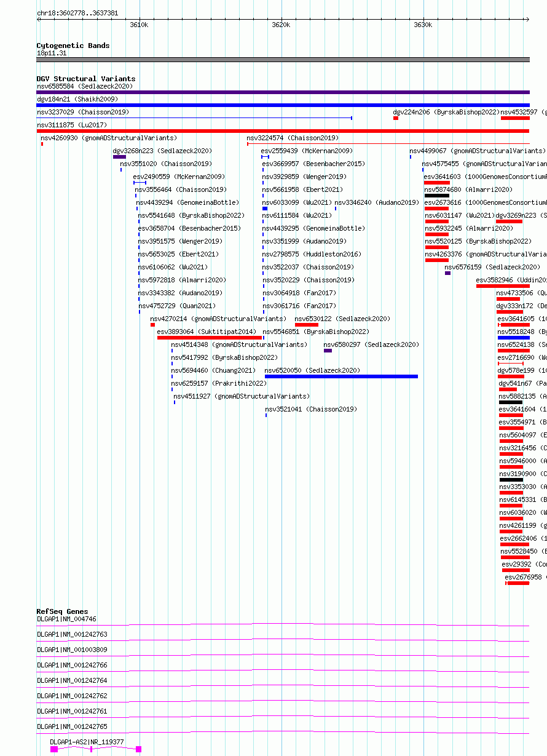This screenshot has height=756, width=547.
Task: Select nsv3346240 (Audano2019) label
Action: pyautogui.click(x=377, y=202)
